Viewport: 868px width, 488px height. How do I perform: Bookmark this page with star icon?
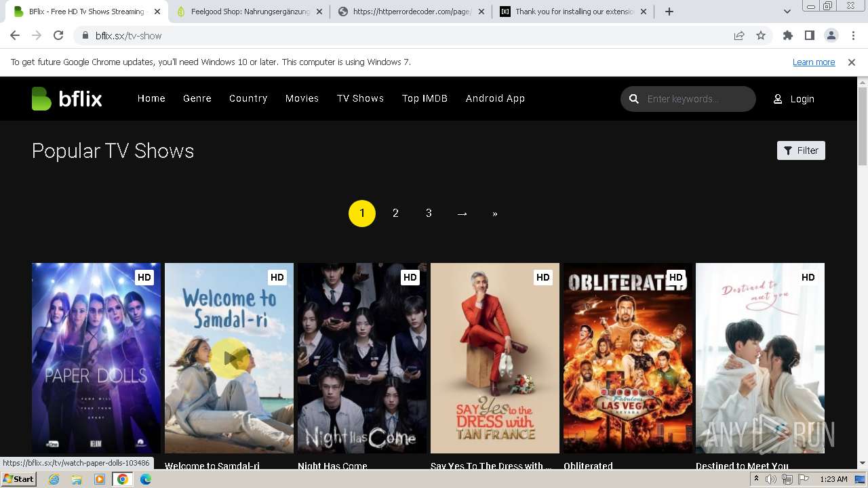[761, 35]
